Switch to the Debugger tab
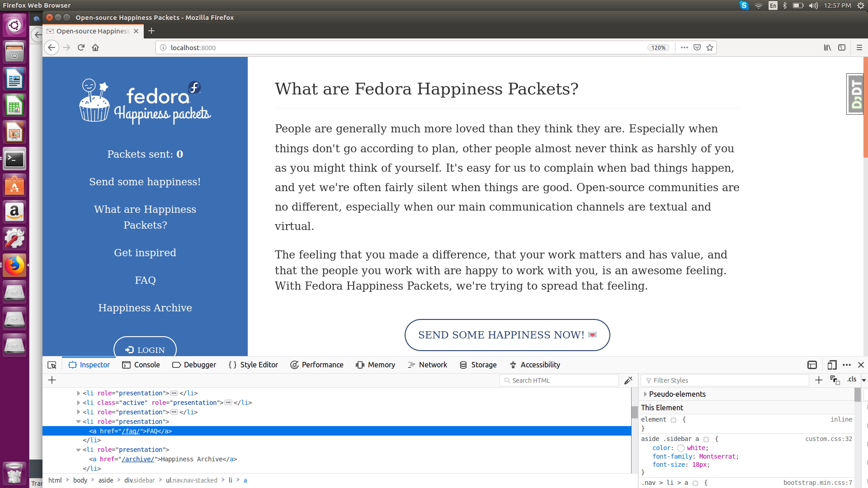Viewport: 868px width, 488px height. pyautogui.click(x=194, y=365)
